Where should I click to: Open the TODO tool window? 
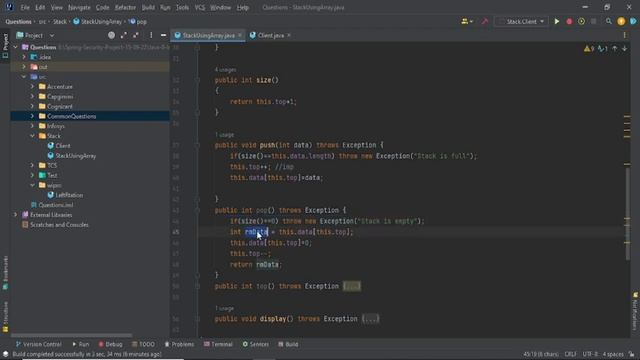(143, 344)
